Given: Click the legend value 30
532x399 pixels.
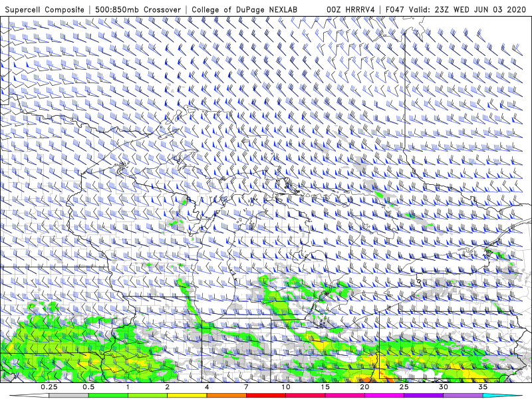Looking at the screenshot, I should click(444, 387).
